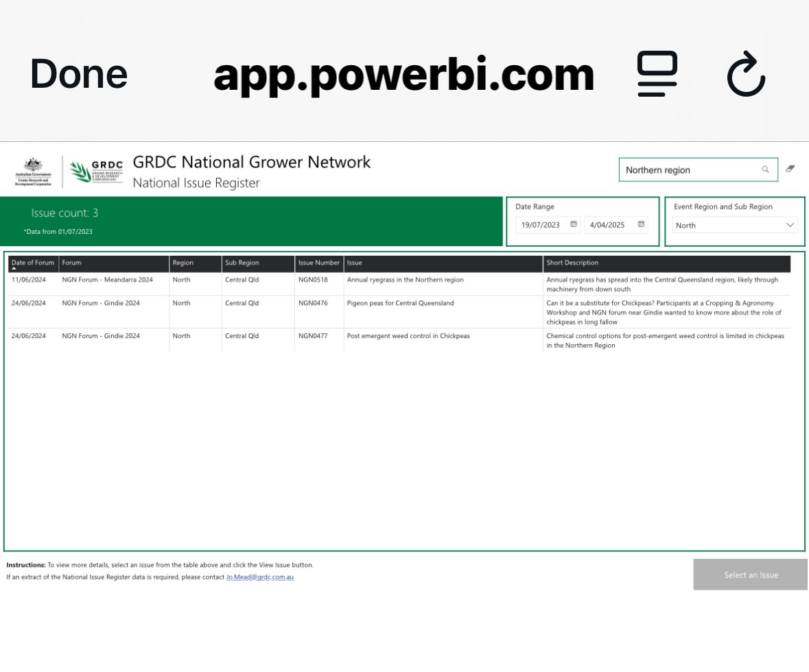The width and height of the screenshot is (809, 672).
Task: Click North region cell in NGN0476 row
Action: click(x=182, y=303)
